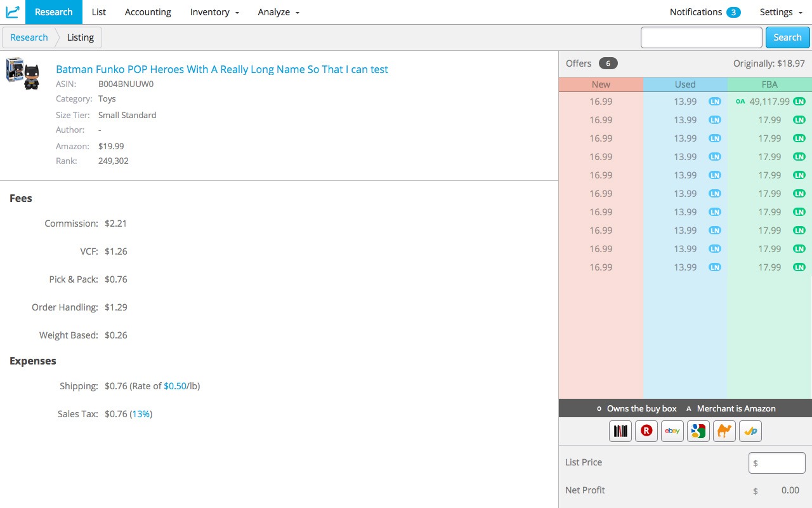Open the List menu item

click(x=99, y=12)
